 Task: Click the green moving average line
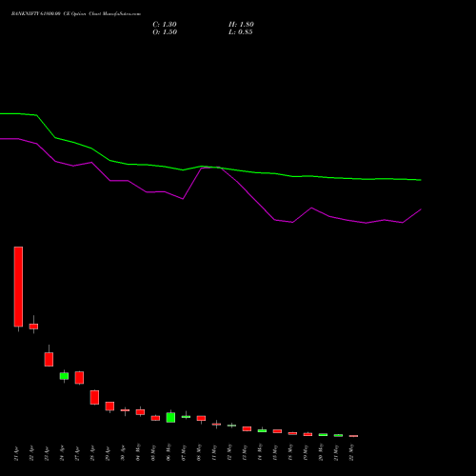[209, 167]
